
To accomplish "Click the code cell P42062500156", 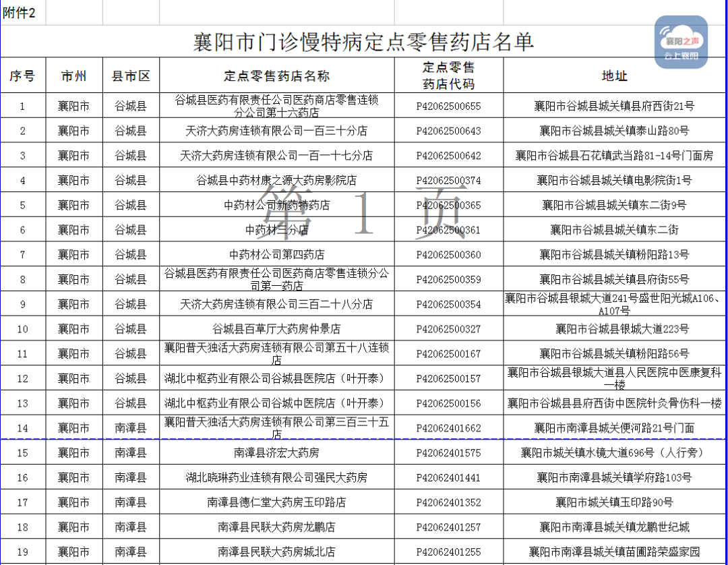I will click(448, 403).
